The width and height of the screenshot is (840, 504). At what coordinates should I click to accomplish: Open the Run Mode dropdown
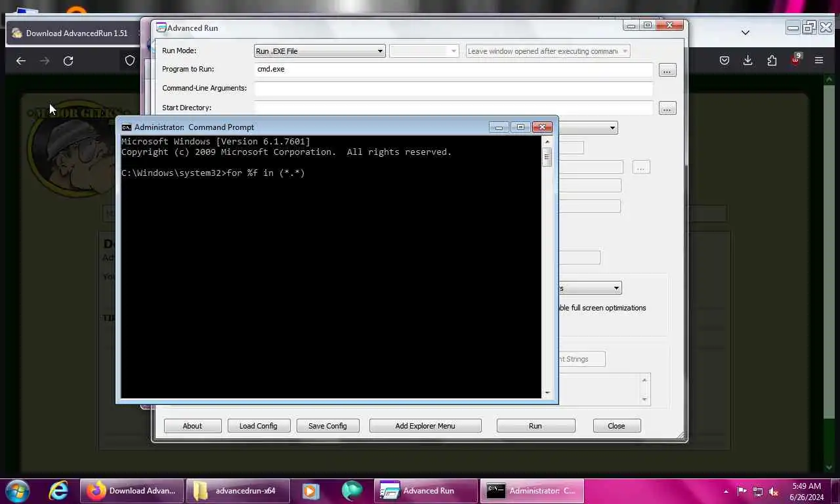click(320, 51)
